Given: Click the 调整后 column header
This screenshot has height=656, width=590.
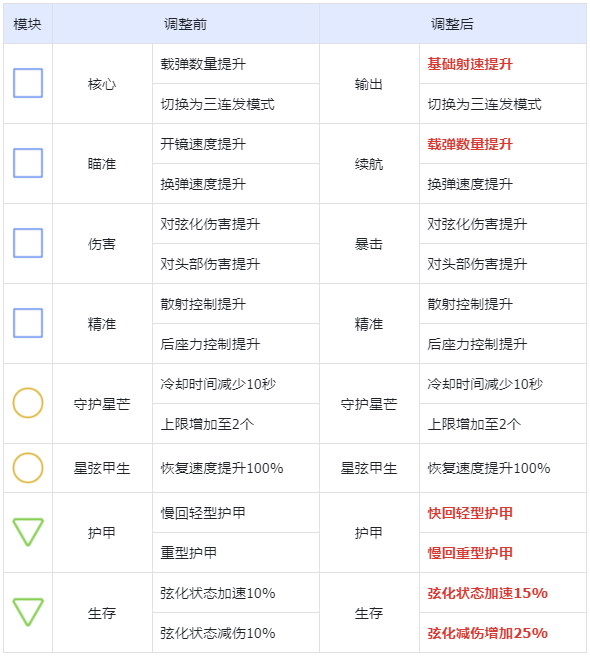Looking at the screenshot, I should (x=453, y=24).
